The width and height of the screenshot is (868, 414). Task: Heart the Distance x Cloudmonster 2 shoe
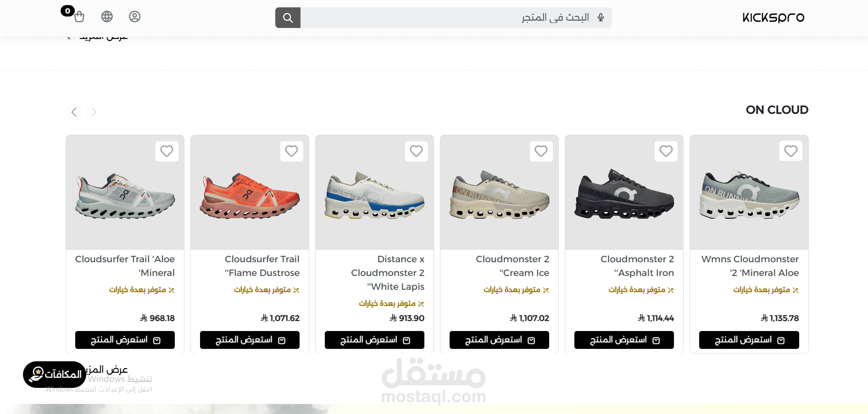pyautogui.click(x=417, y=151)
